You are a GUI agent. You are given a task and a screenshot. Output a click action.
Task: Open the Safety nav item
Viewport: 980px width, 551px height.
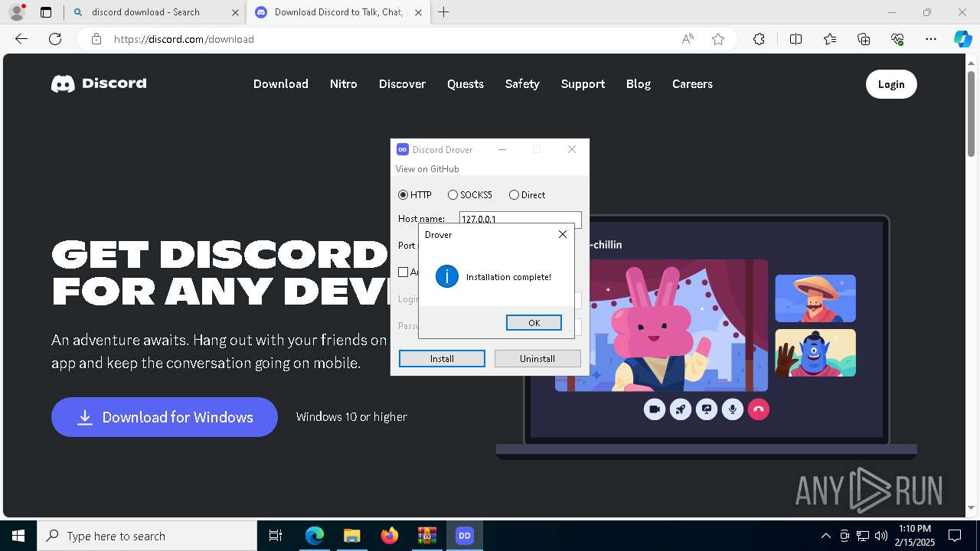coord(522,84)
